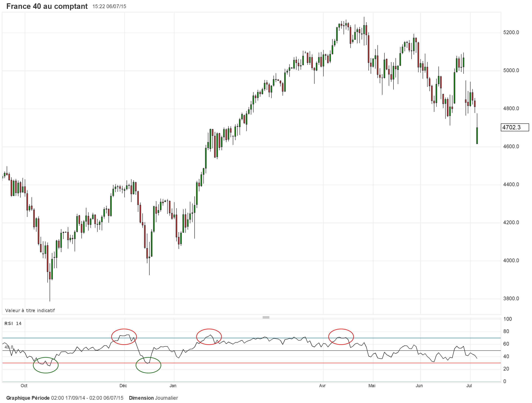Click the RSI axis label 100

(508, 319)
